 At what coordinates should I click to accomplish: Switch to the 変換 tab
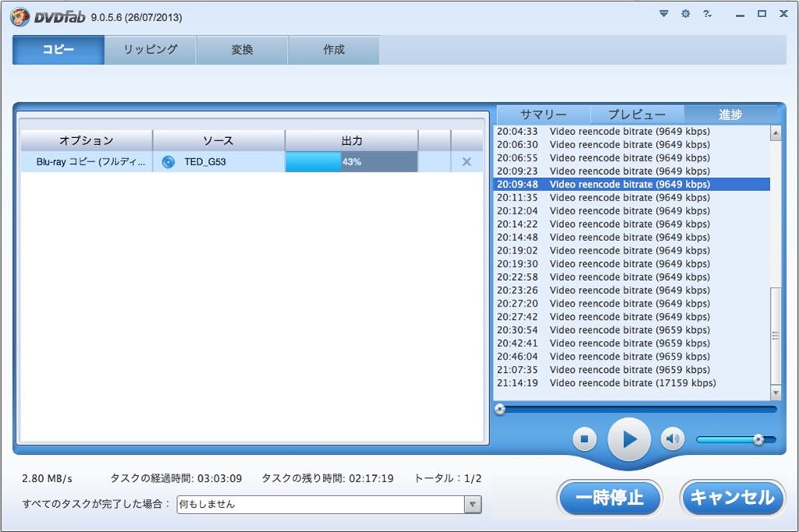click(242, 50)
